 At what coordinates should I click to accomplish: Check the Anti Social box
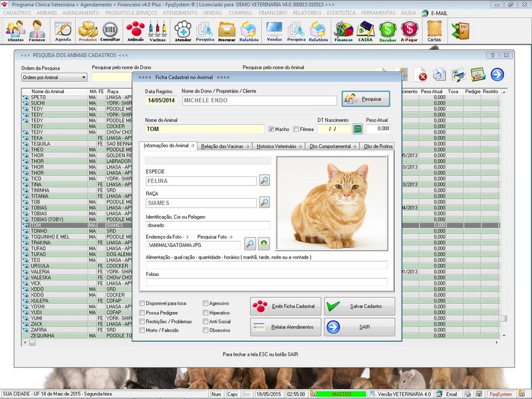(x=205, y=321)
